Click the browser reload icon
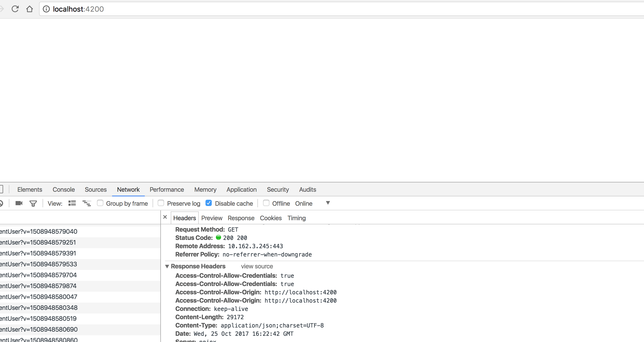The height and width of the screenshot is (342, 644). (15, 9)
